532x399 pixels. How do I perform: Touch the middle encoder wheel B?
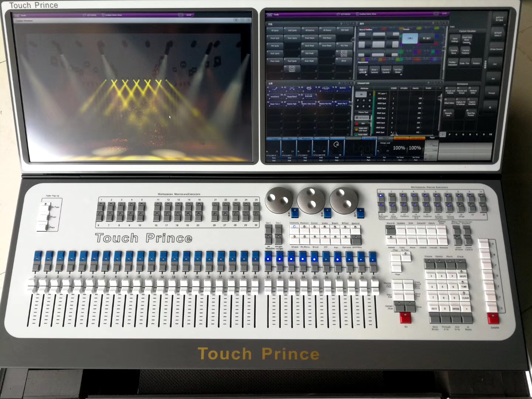(x=311, y=200)
